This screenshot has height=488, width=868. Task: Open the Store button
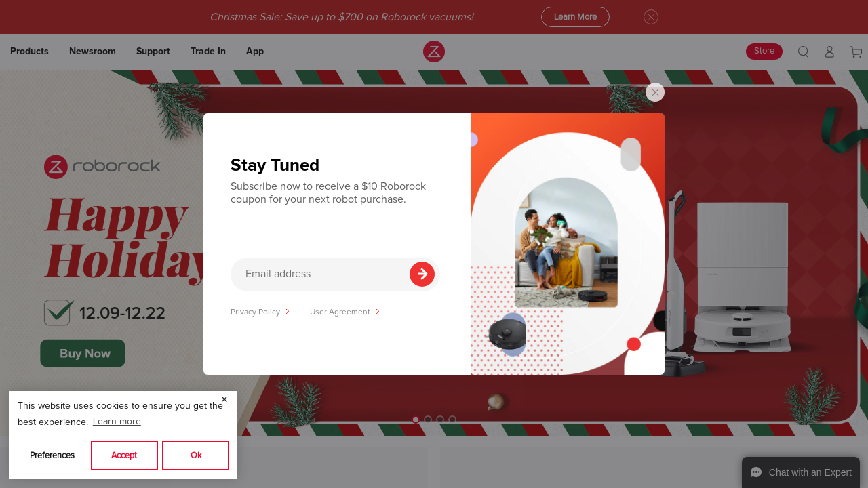(x=764, y=52)
